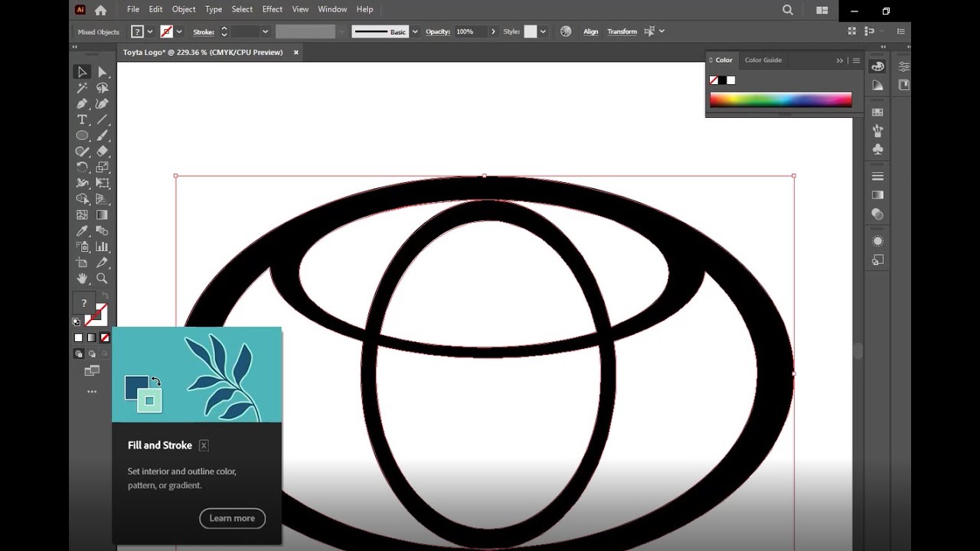Reset to default fill and stroke
The width and height of the screenshot is (980, 551).
76,321
